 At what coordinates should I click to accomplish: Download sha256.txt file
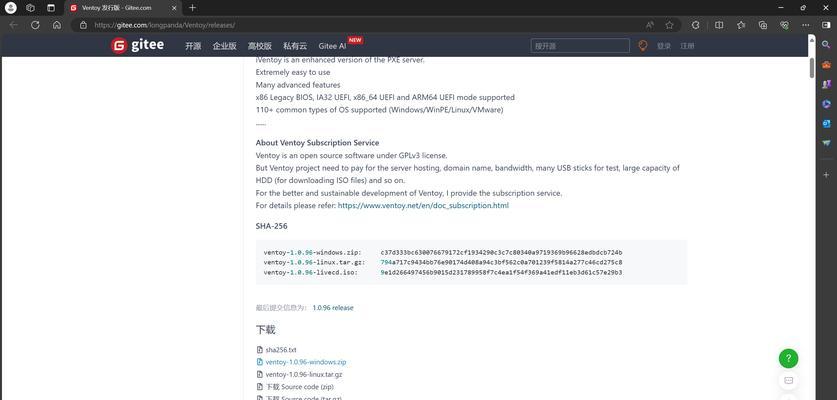(x=281, y=350)
